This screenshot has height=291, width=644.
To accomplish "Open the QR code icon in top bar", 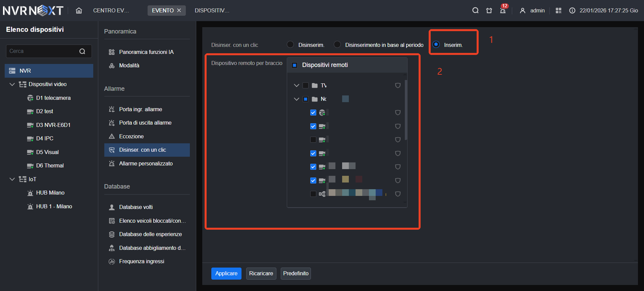I will coord(558,10).
